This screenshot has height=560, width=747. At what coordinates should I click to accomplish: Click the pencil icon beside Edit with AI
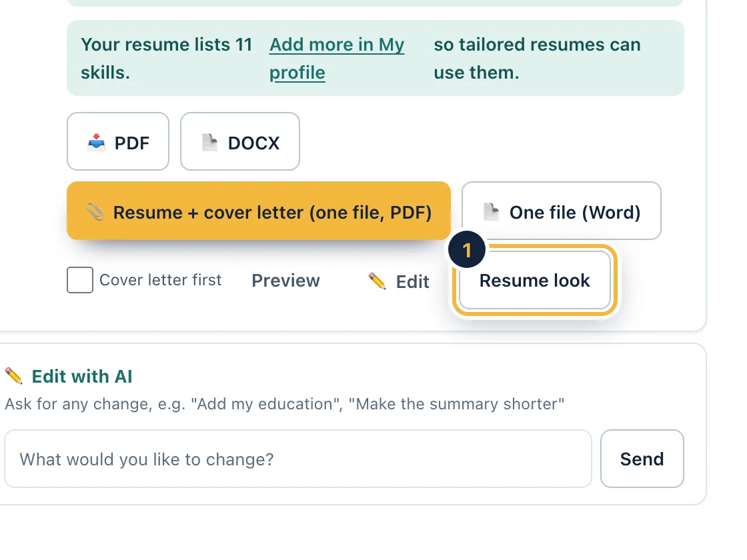coord(14,376)
